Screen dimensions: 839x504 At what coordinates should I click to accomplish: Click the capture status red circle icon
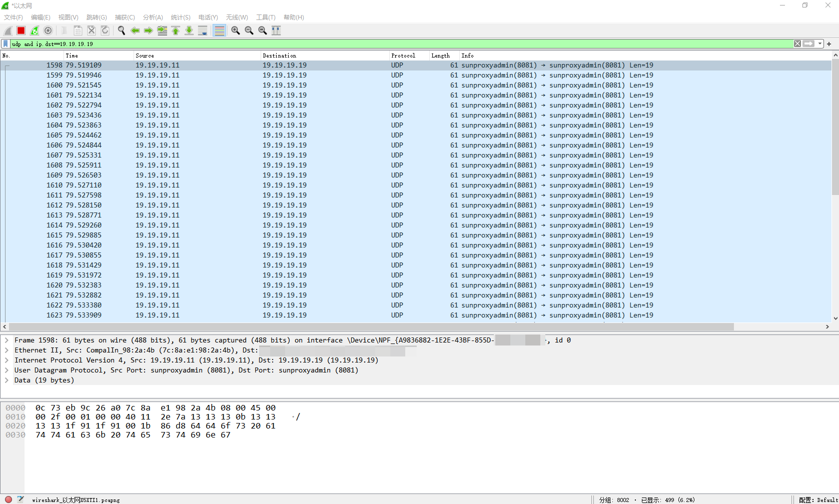click(x=9, y=499)
